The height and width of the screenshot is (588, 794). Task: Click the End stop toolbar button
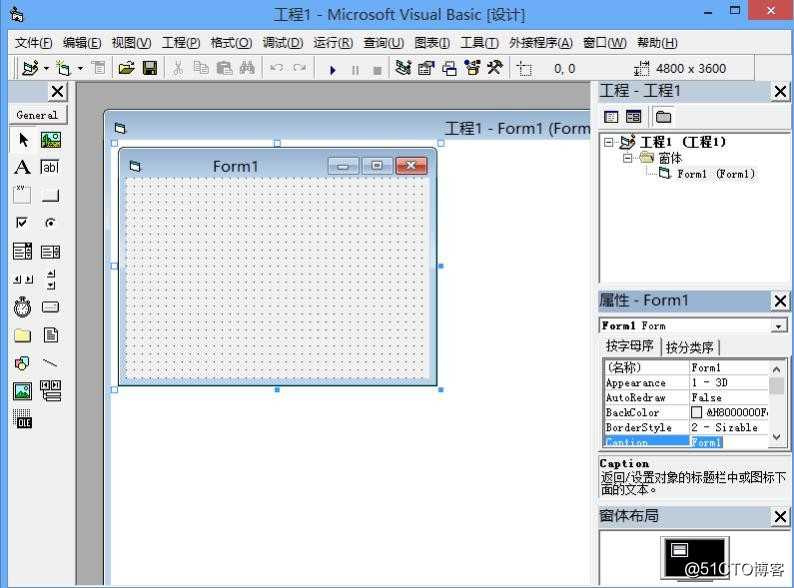(x=377, y=70)
